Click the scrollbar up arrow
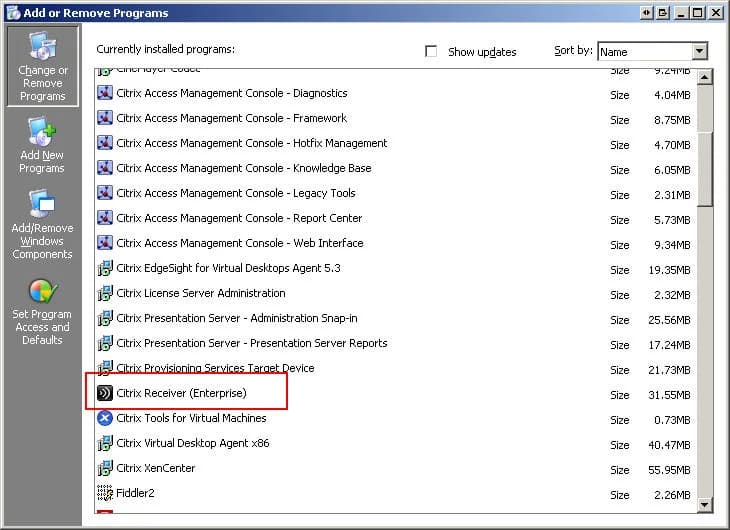The image size is (730, 530). tap(705, 77)
